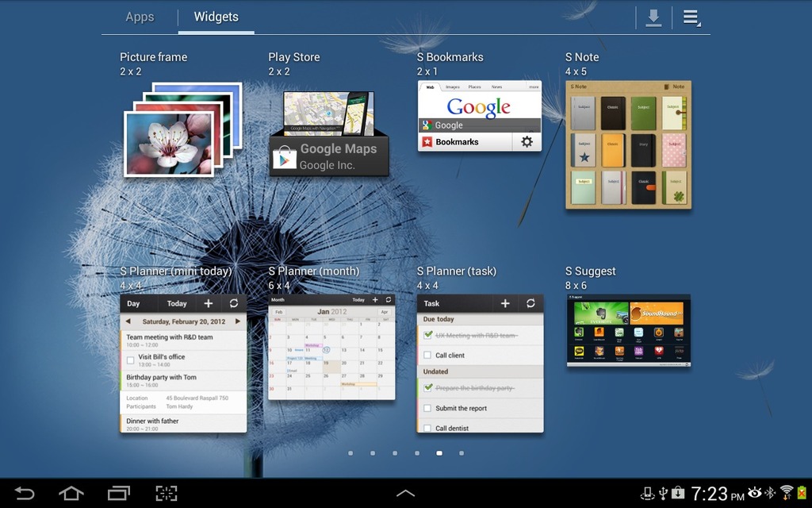Select the Images tab in S Bookmarks
Viewport: 812px width, 508px height.
453,87
